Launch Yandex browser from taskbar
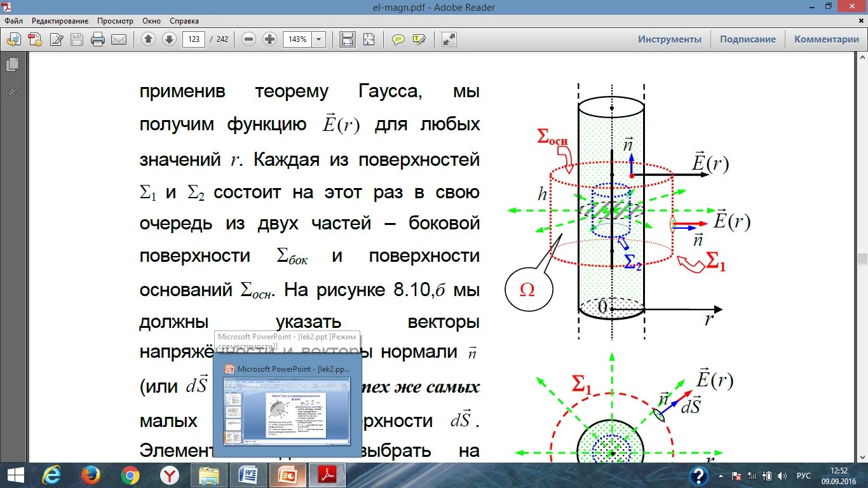This screenshot has height=488, width=868. coord(170,475)
